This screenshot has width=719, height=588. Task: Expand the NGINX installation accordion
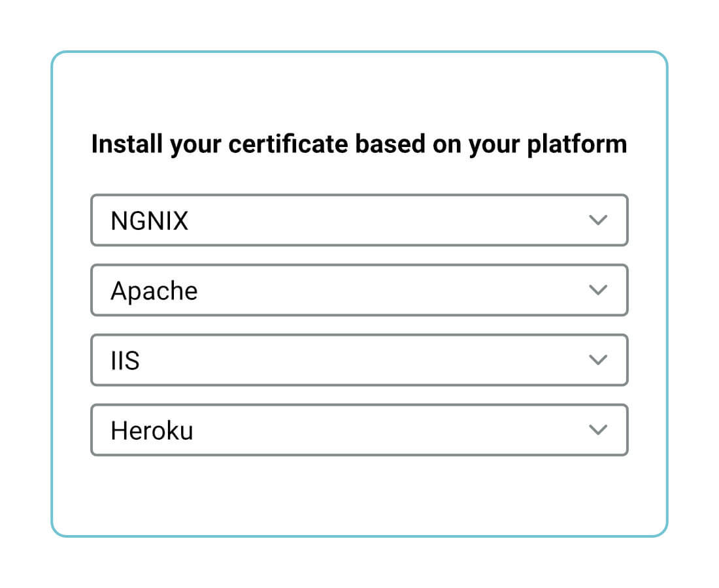[x=359, y=220]
